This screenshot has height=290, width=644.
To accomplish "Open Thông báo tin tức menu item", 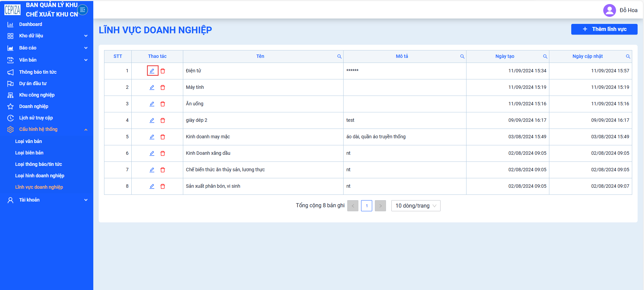I will coord(38,72).
